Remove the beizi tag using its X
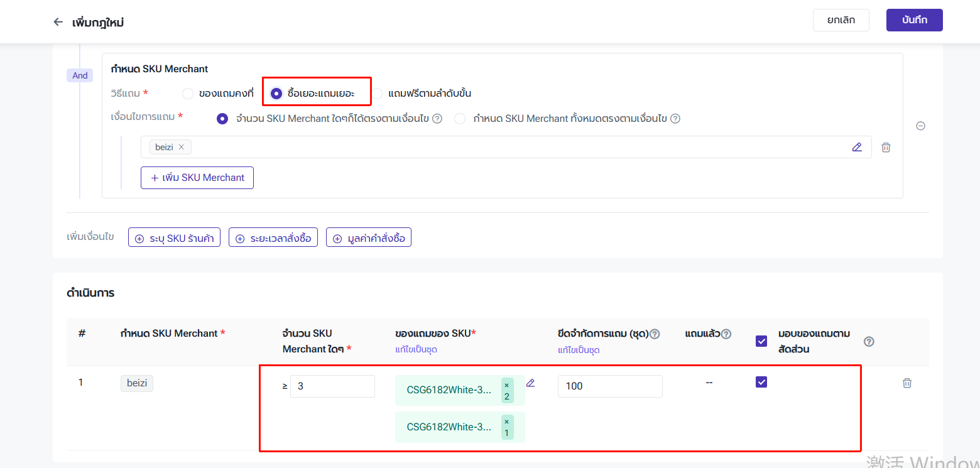This screenshot has height=468, width=980. coord(182,147)
